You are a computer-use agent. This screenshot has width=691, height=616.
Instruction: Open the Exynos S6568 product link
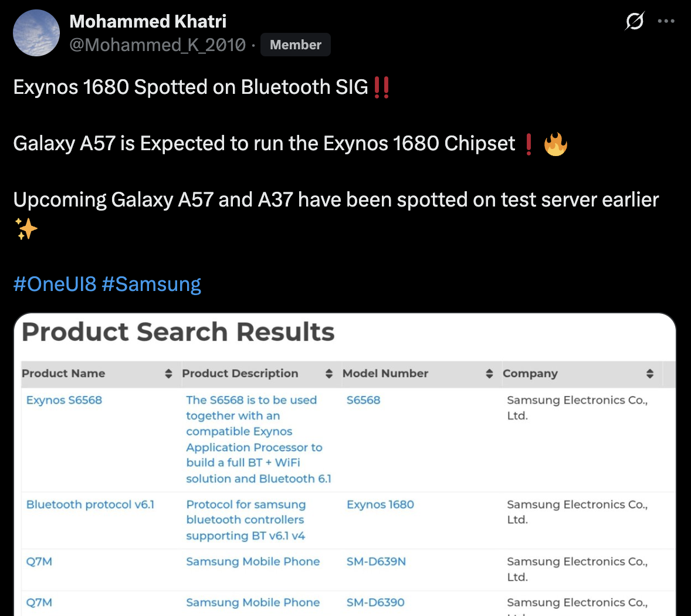pos(64,400)
